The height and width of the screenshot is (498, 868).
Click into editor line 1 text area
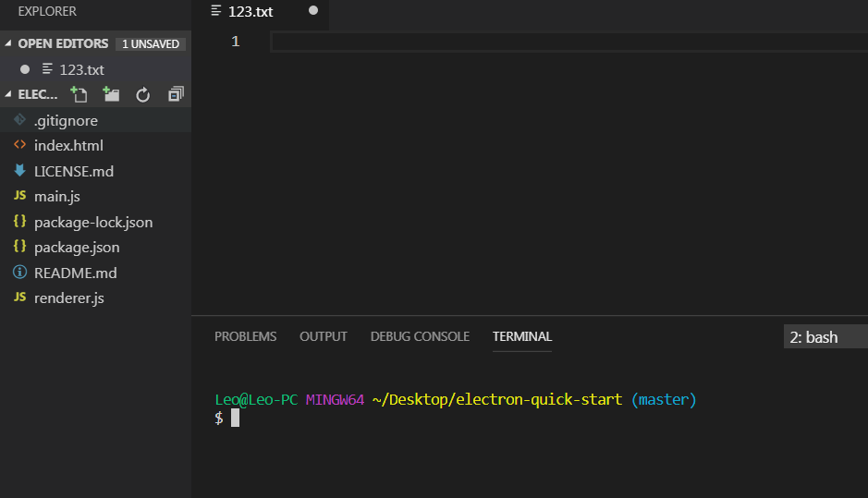click(569, 42)
